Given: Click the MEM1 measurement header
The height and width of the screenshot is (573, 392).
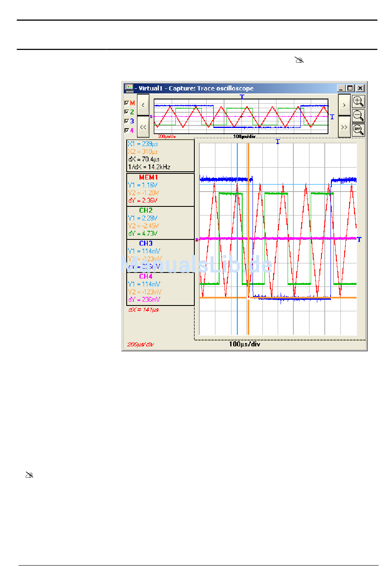Looking at the screenshot, I should 148,177.
